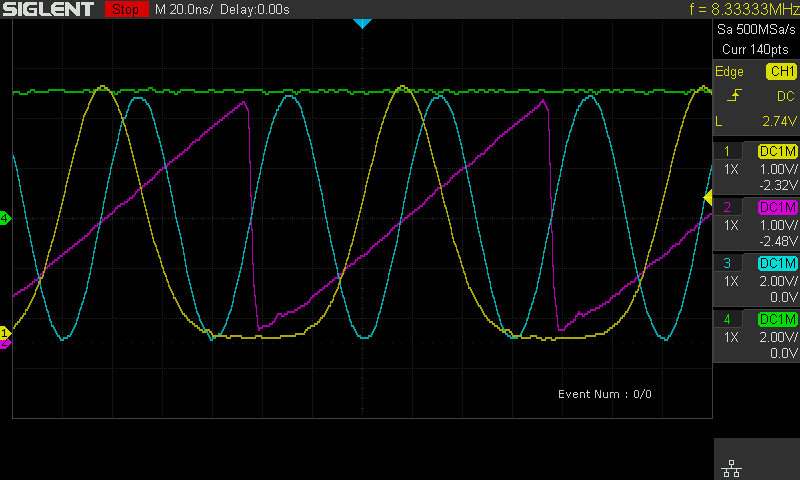
Task: Click the Event Num : 0/0 text
Action: (x=605, y=394)
